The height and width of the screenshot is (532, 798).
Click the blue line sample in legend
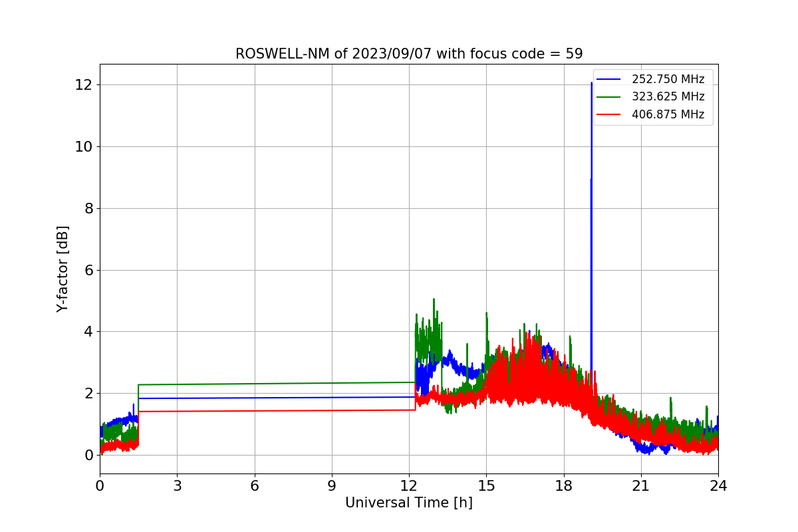(608, 80)
